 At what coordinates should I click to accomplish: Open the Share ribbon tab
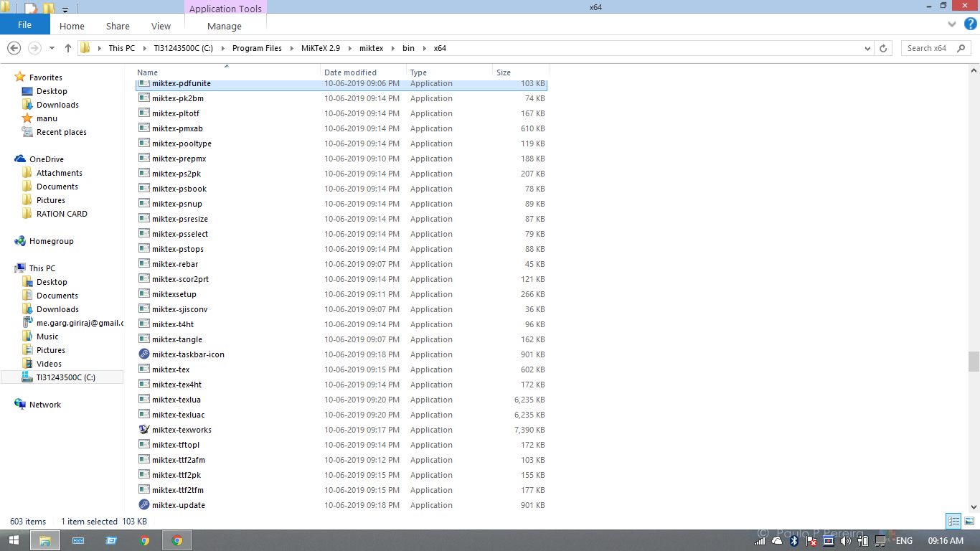pyautogui.click(x=118, y=26)
